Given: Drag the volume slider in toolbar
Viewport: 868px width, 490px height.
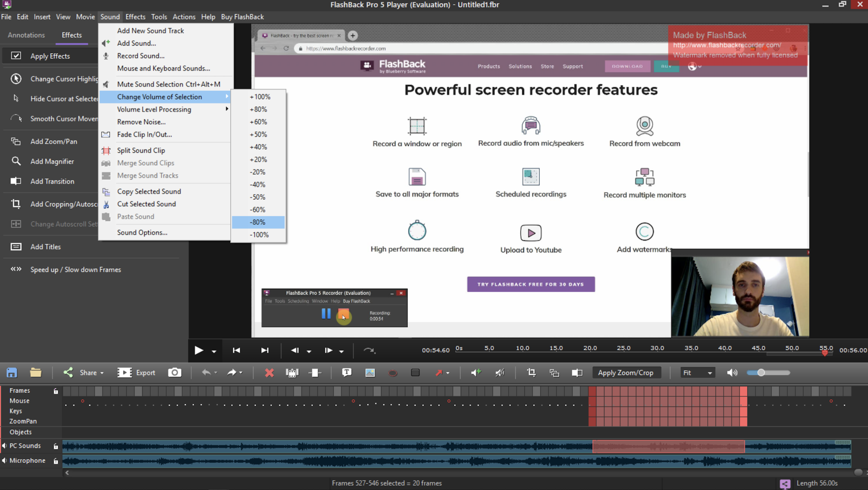Looking at the screenshot, I should pos(760,373).
